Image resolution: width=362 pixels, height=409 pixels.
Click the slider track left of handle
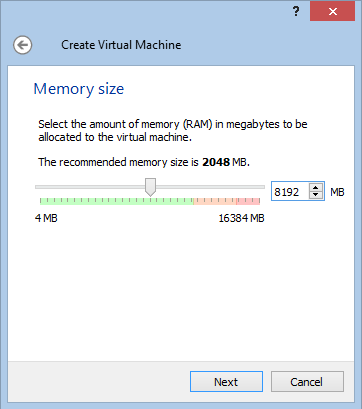(x=90, y=187)
